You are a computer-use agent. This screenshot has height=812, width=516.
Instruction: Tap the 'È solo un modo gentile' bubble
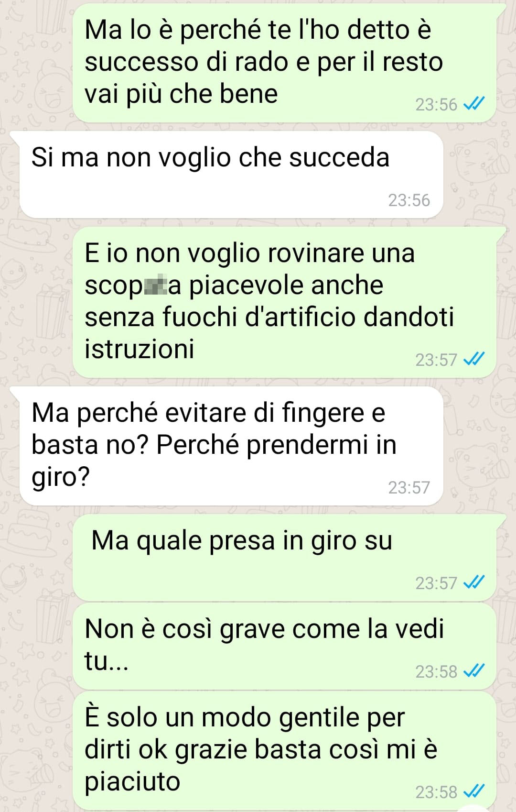click(284, 750)
